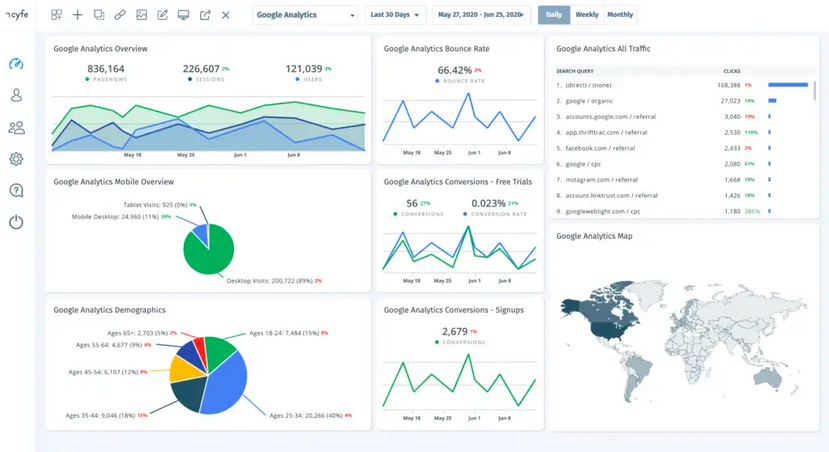Open the settings gear sidebar icon
The image size is (829, 452).
[x=16, y=159]
